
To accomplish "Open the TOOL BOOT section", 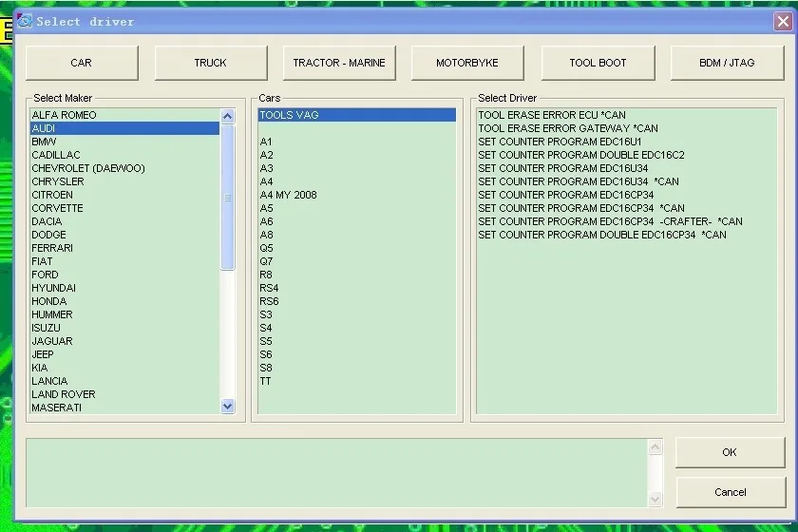I will coord(598,63).
